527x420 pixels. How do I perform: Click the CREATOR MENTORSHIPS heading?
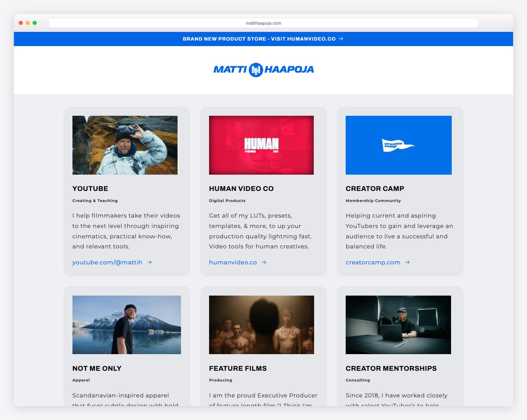point(391,369)
